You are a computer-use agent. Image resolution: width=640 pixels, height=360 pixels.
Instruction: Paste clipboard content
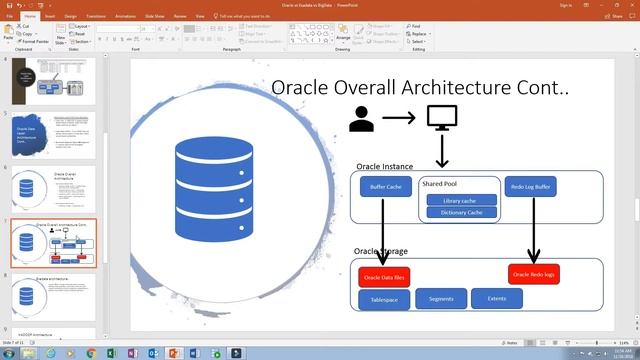(x=8, y=33)
